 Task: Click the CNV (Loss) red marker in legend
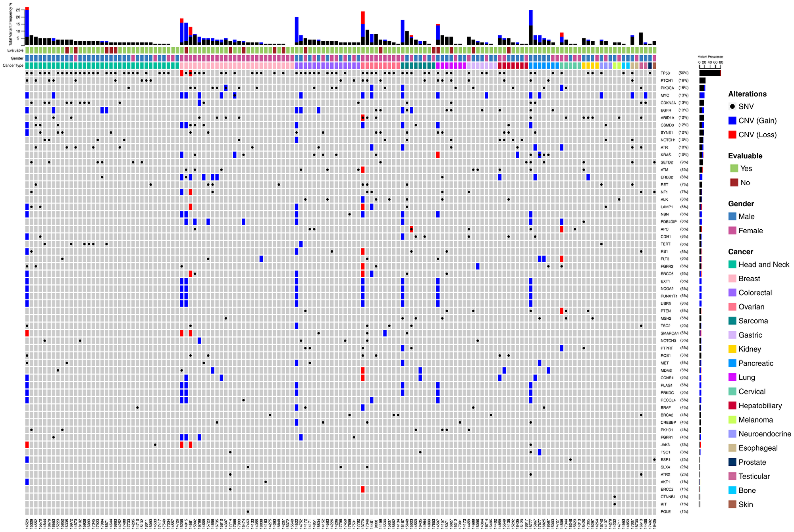[733, 135]
